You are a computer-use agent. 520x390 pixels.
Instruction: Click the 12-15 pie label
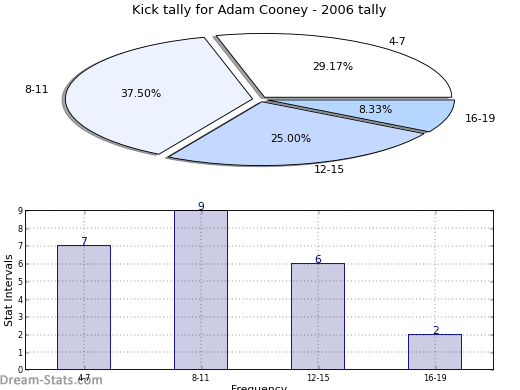click(x=329, y=169)
